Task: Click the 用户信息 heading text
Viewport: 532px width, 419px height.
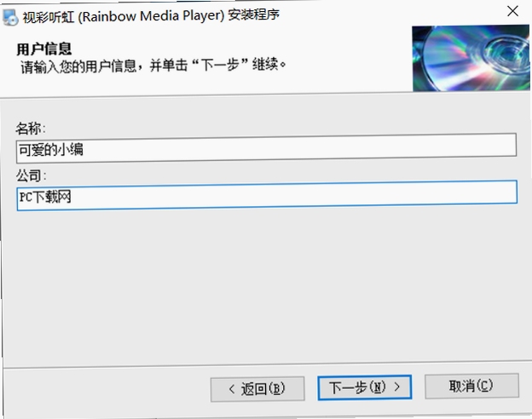Action: 44,49
